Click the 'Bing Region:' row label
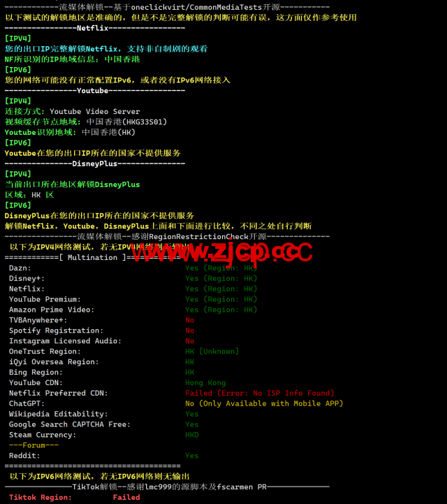The image size is (447, 504). [x=36, y=373]
